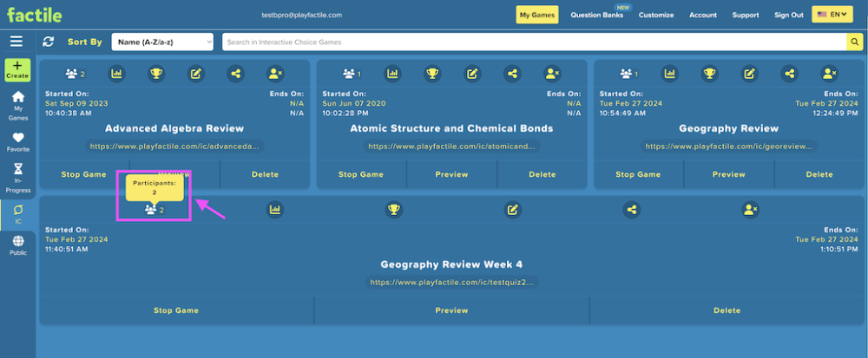Click Sign Out
Screen dimensions: 868x358
tap(789, 15)
